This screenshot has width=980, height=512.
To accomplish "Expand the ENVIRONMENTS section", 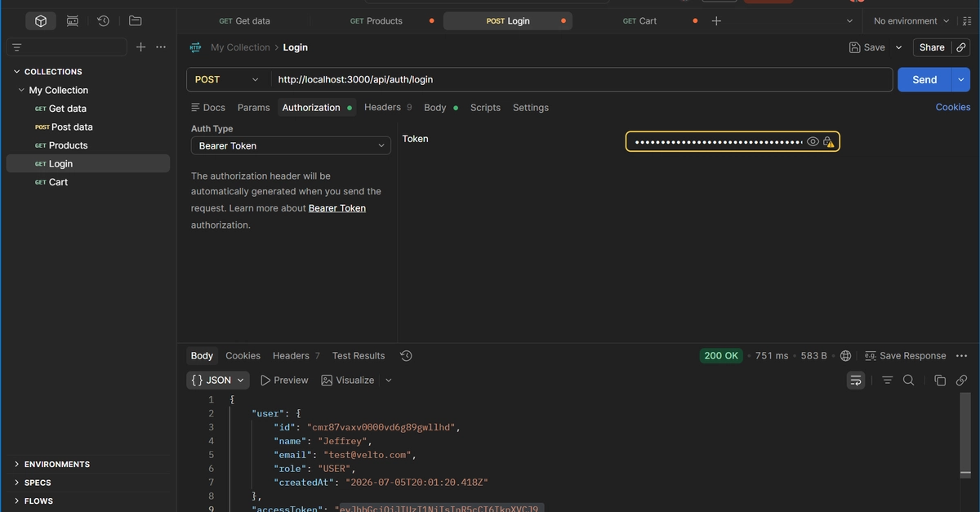I will point(17,465).
